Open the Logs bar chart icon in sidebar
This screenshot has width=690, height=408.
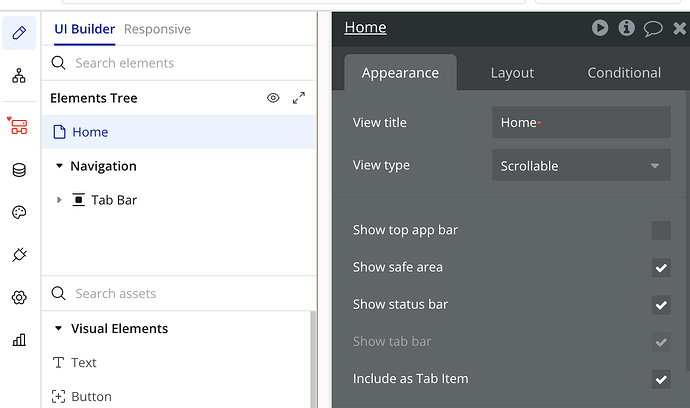pyautogui.click(x=19, y=340)
